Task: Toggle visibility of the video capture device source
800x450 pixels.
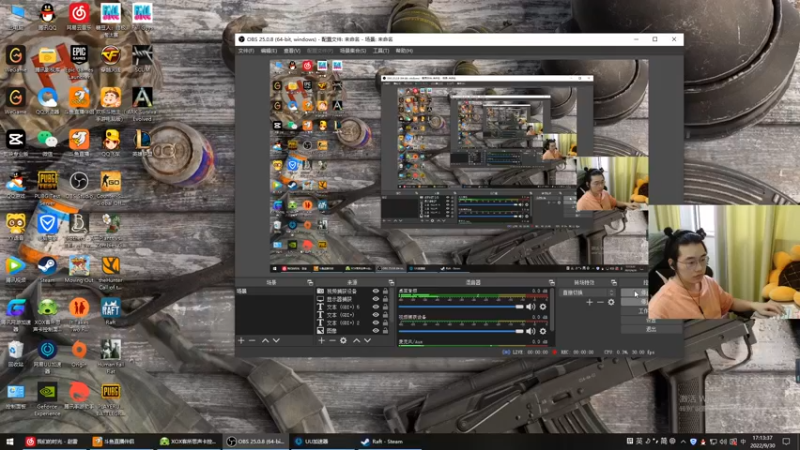Action: 376,291
